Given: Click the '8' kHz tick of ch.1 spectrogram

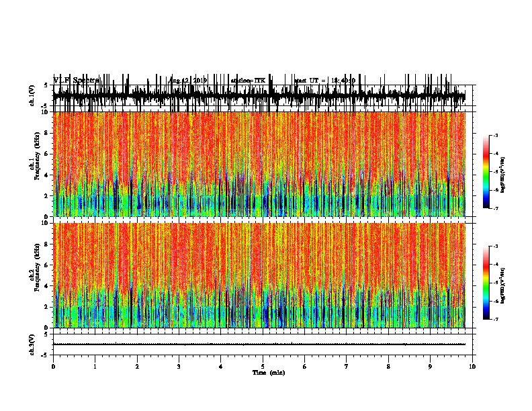Looking at the screenshot, I should pyautogui.click(x=46, y=133).
